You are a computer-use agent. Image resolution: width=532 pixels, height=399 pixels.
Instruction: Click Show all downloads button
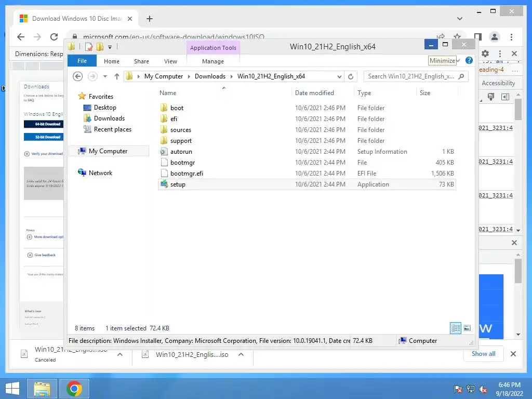[x=483, y=354]
